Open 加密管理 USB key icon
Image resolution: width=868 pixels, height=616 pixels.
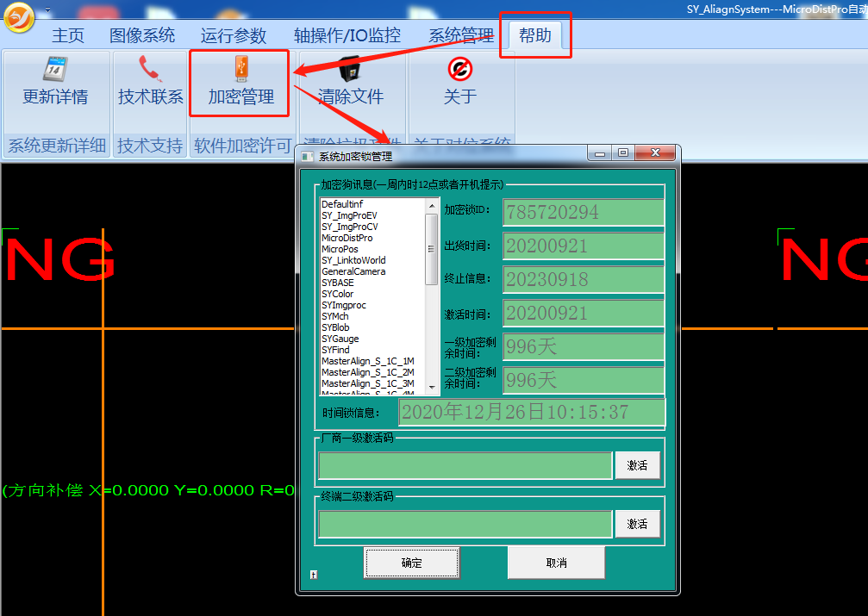240,69
